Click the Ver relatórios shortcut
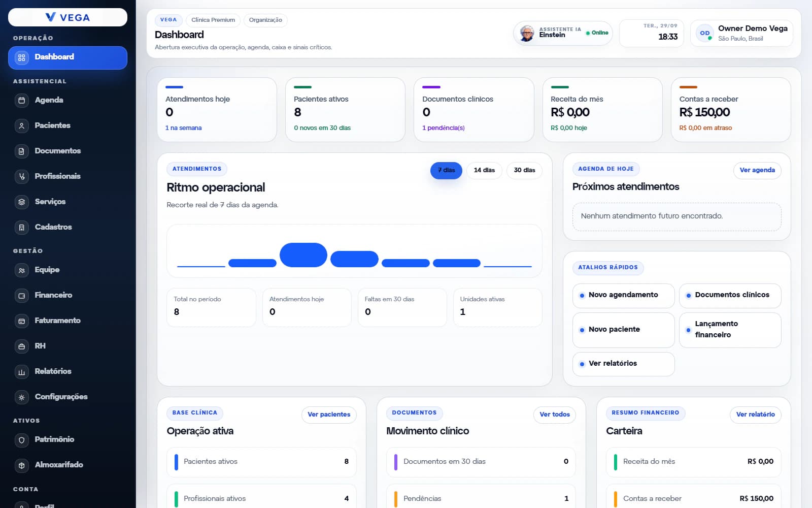Screen dimensions: 812x508 tap(624, 364)
